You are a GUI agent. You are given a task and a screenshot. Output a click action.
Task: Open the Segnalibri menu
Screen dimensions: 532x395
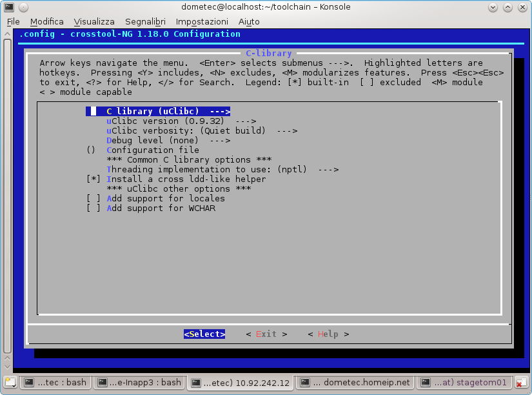(145, 21)
